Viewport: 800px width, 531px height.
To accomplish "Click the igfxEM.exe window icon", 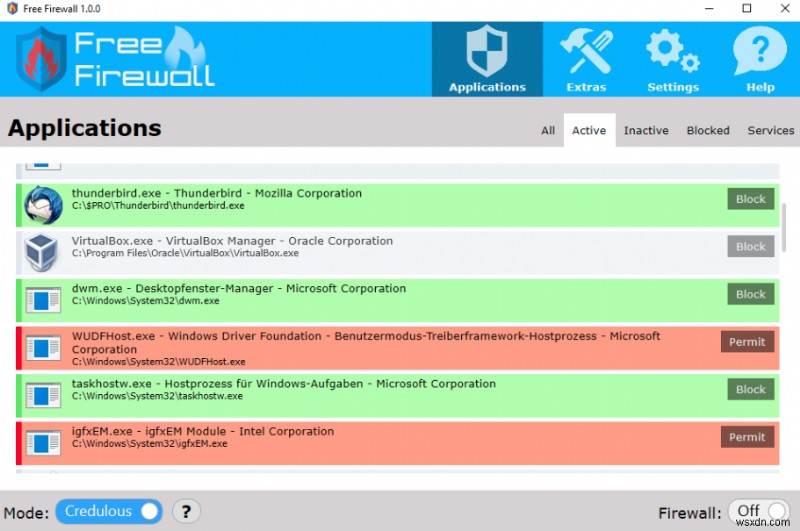I will (x=43, y=443).
